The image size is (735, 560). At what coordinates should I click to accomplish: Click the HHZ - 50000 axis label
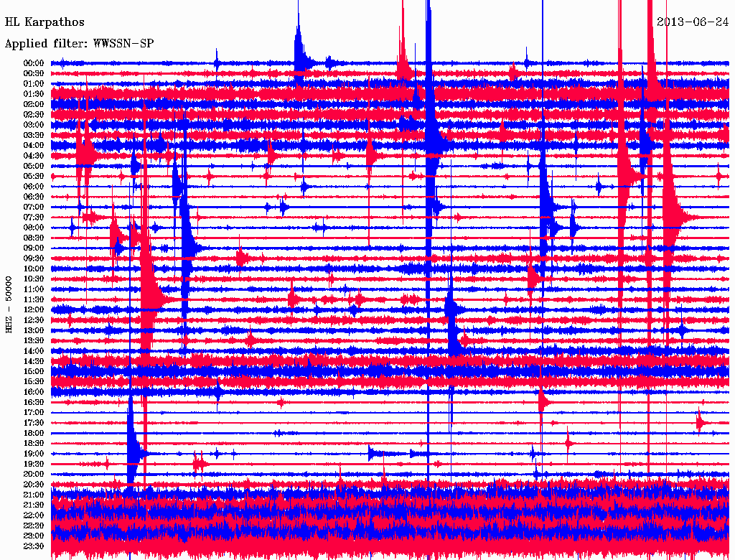point(9,304)
